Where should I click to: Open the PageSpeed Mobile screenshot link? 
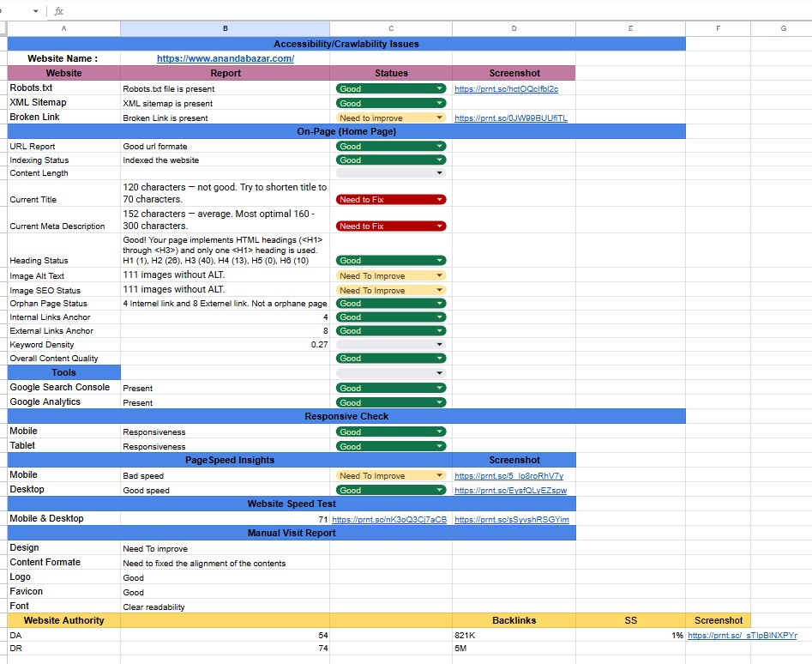(509, 475)
